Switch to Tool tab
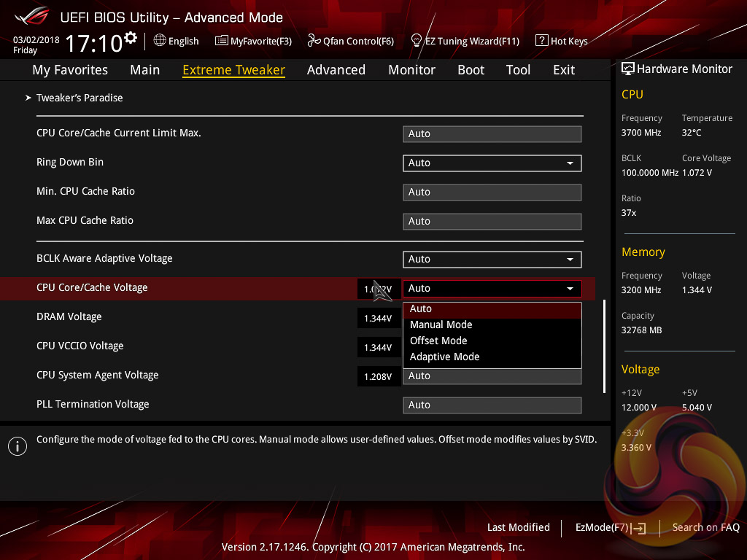This screenshot has width=747, height=560. (x=518, y=70)
